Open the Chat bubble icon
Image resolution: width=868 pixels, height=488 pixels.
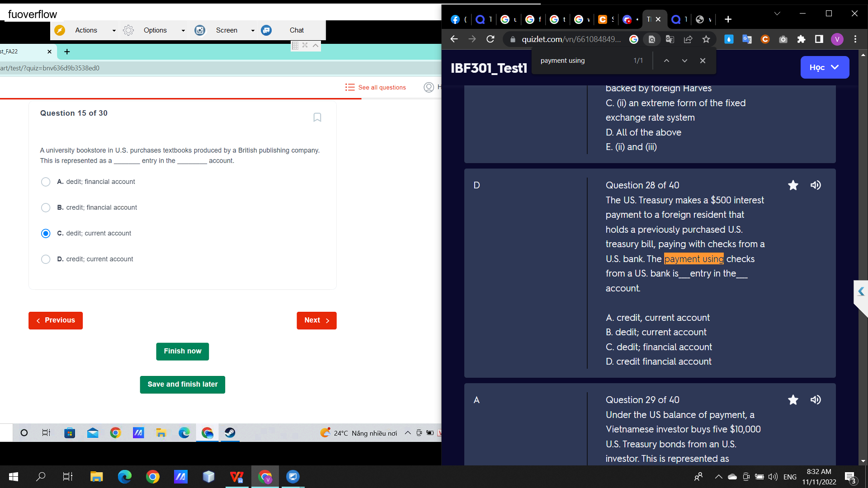pos(266,30)
